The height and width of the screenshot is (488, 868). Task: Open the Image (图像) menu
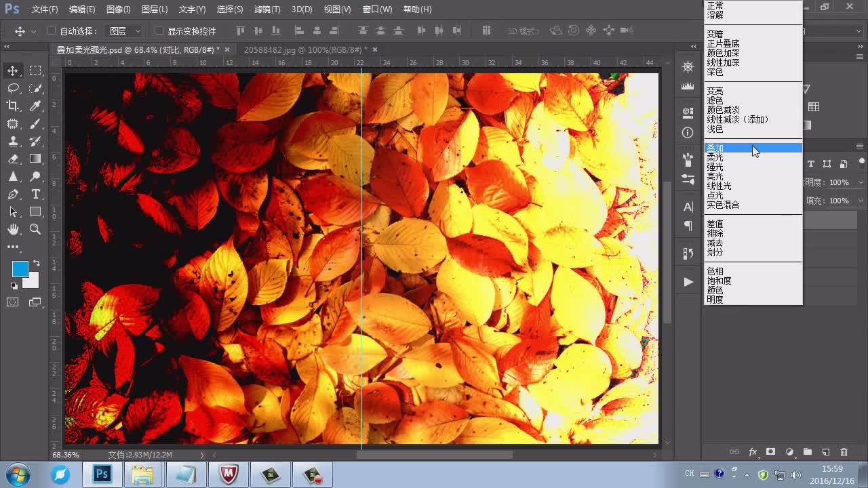click(x=118, y=9)
